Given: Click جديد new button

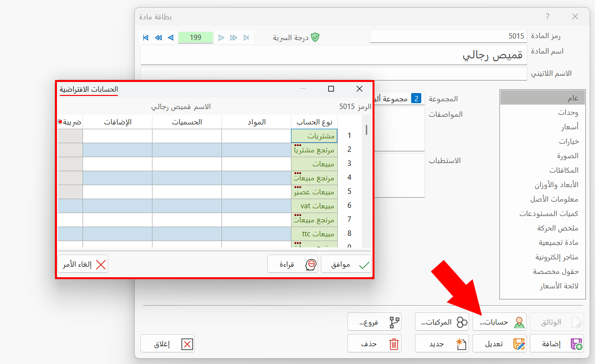Looking at the screenshot, I should [x=442, y=344].
